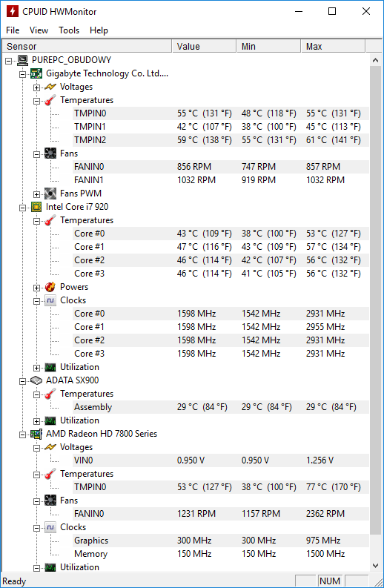Click the Min column header
Image resolution: width=384 pixels, height=588 pixels.
point(268,46)
